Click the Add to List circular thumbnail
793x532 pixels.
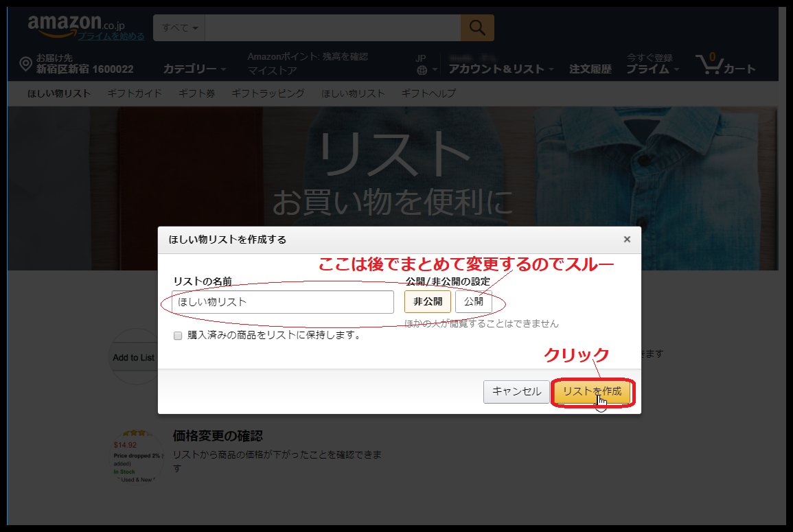click(x=133, y=357)
